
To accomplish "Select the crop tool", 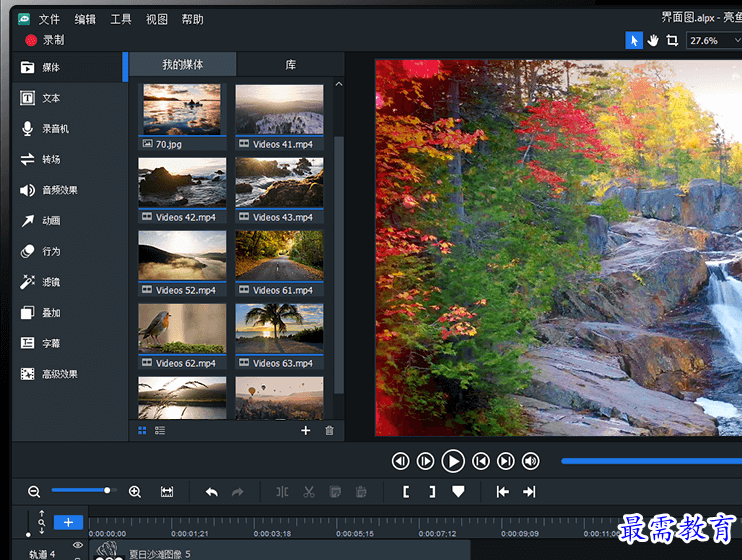I will [672, 40].
